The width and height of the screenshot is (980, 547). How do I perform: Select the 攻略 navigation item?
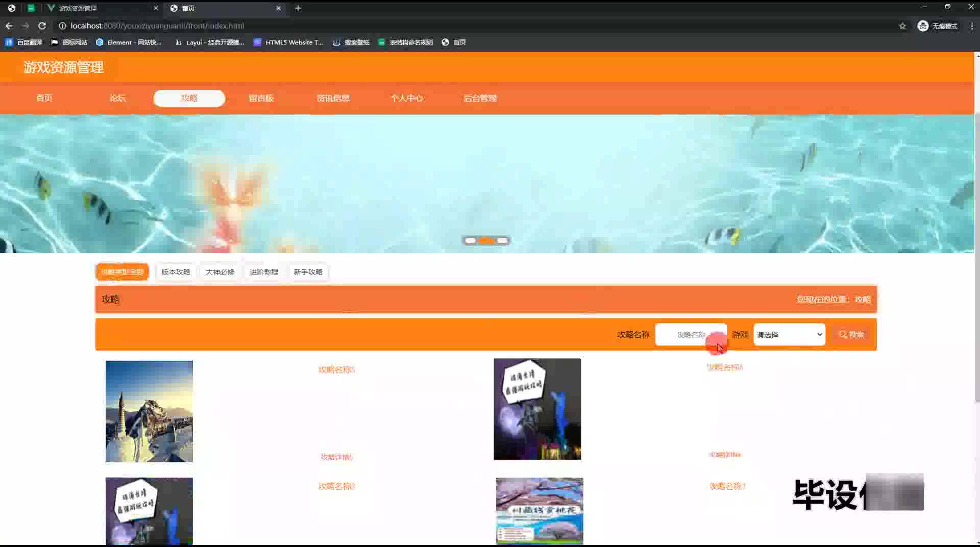(x=189, y=98)
